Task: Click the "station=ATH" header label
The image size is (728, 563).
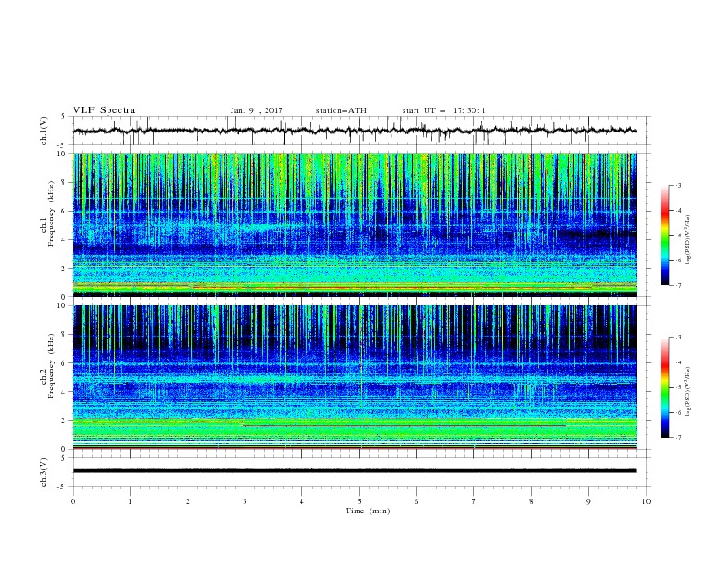Action: tap(341, 110)
